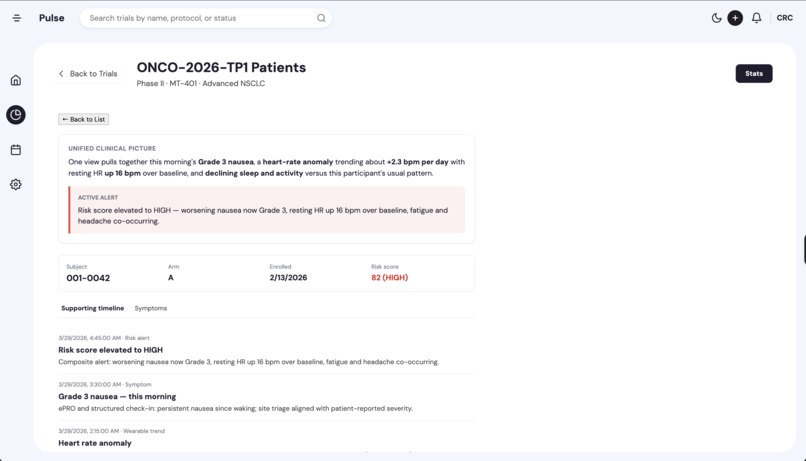
Task: Click the plus add button
Action: [x=735, y=18]
